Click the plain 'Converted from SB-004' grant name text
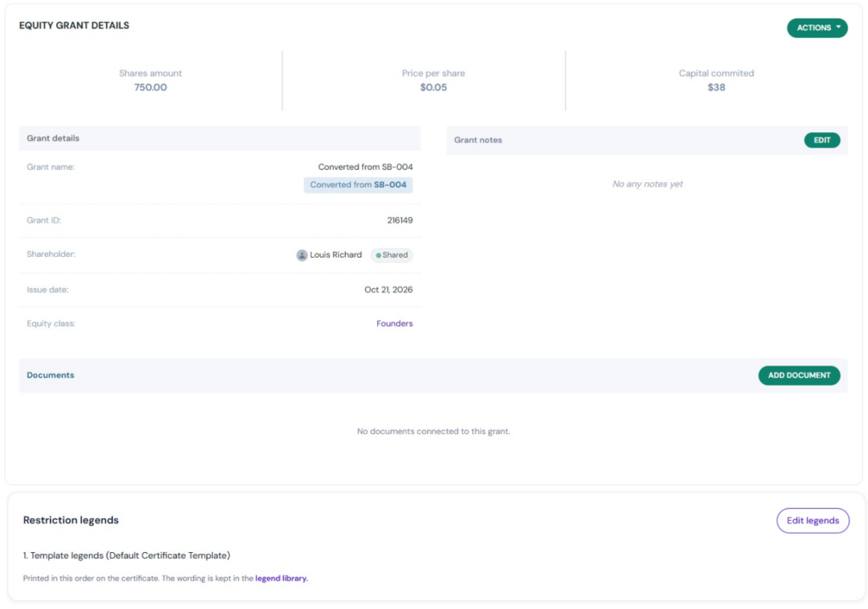 click(364, 167)
